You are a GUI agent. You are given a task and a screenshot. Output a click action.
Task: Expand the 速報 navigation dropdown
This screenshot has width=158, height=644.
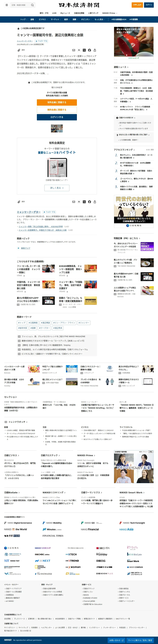pos(33,19)
